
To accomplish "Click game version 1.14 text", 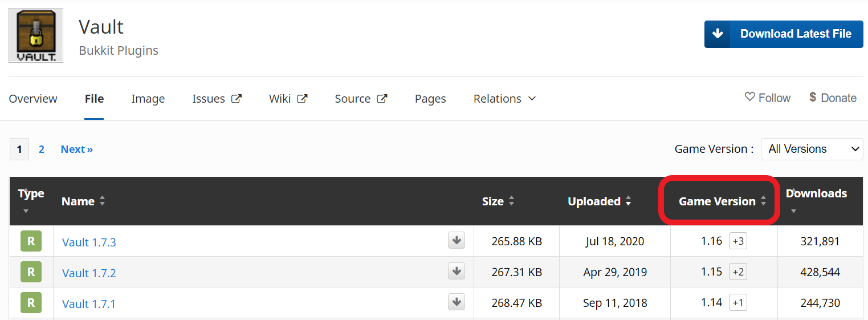I will point(711,303).
